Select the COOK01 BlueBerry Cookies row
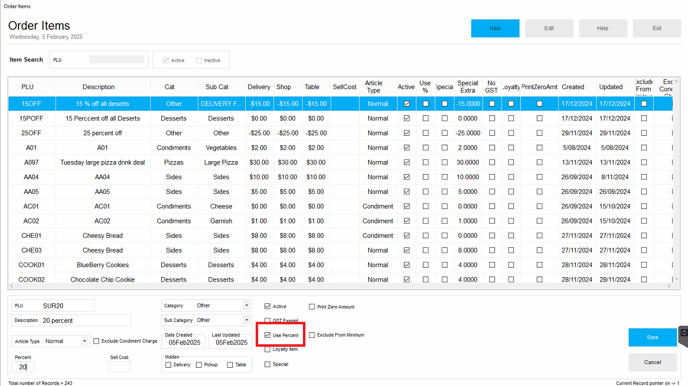The width and height of the screenshot is (688, 386). 340,265
